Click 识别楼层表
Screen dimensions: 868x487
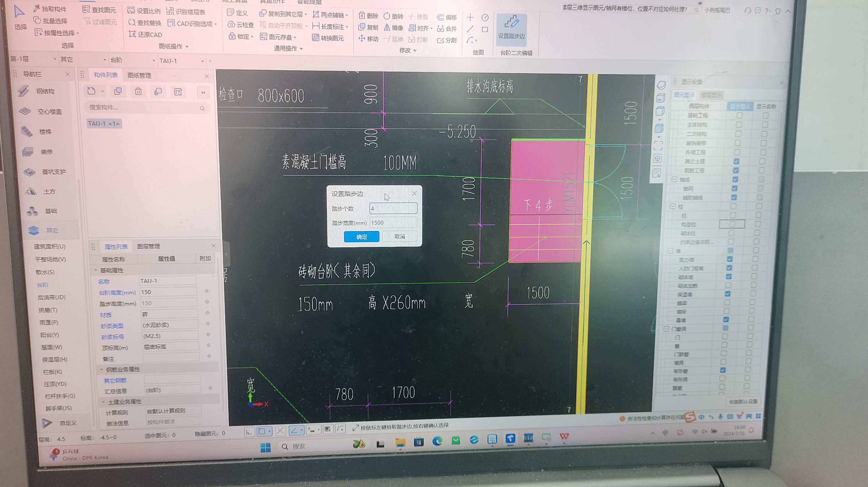tap(186, 12)
